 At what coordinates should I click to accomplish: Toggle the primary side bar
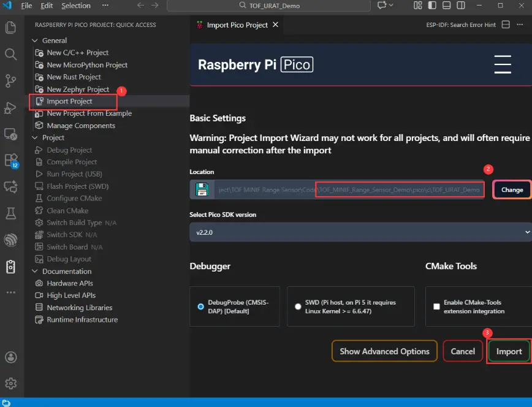click(432, 6)
